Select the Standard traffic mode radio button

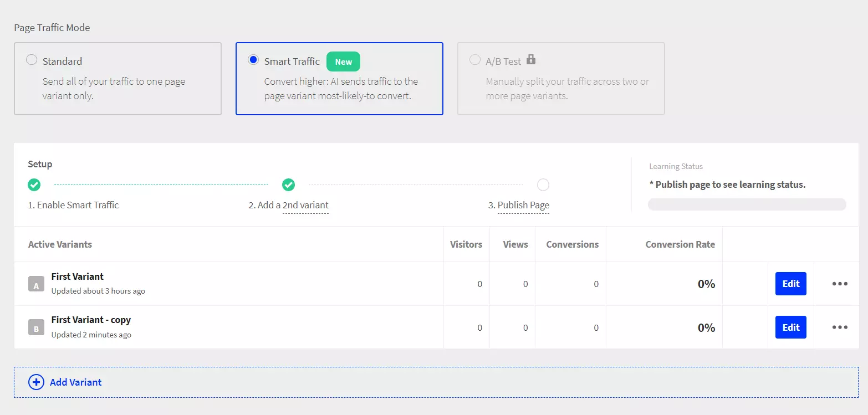(x=32, y=61)
